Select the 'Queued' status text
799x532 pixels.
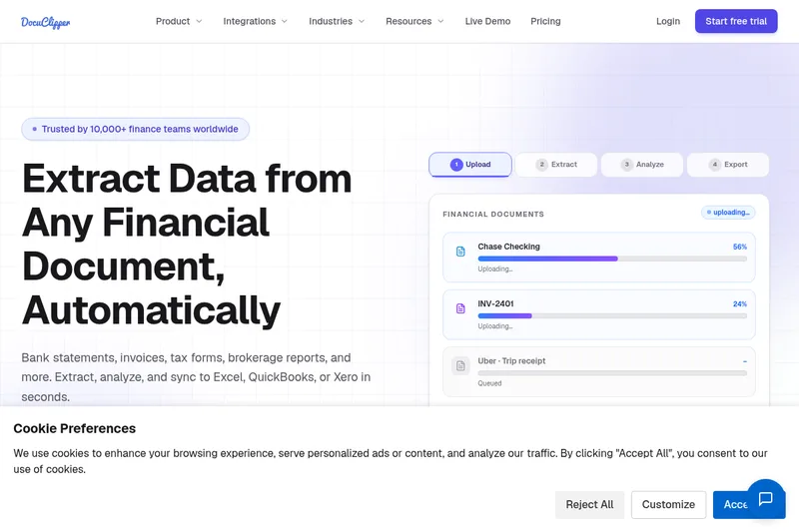click(x=489, y=383)
